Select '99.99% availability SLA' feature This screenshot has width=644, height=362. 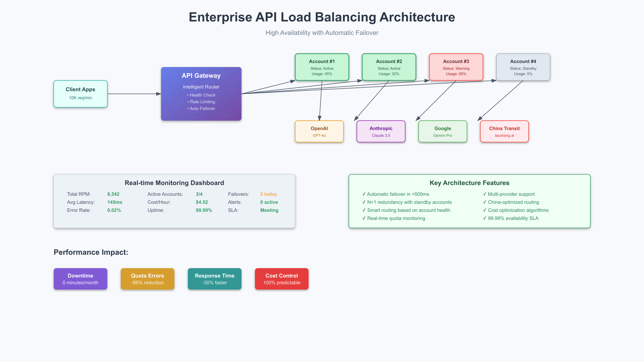tap(511, 218)
